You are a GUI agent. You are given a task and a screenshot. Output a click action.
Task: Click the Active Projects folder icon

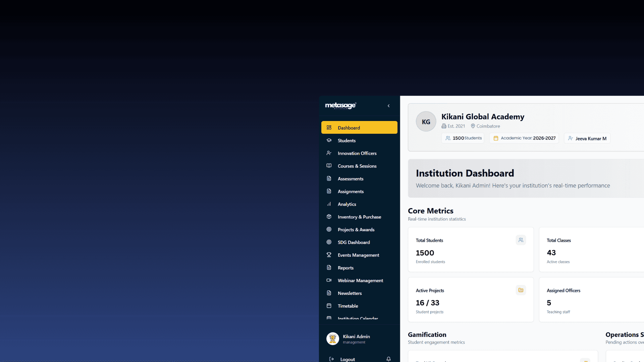point(521,290)
